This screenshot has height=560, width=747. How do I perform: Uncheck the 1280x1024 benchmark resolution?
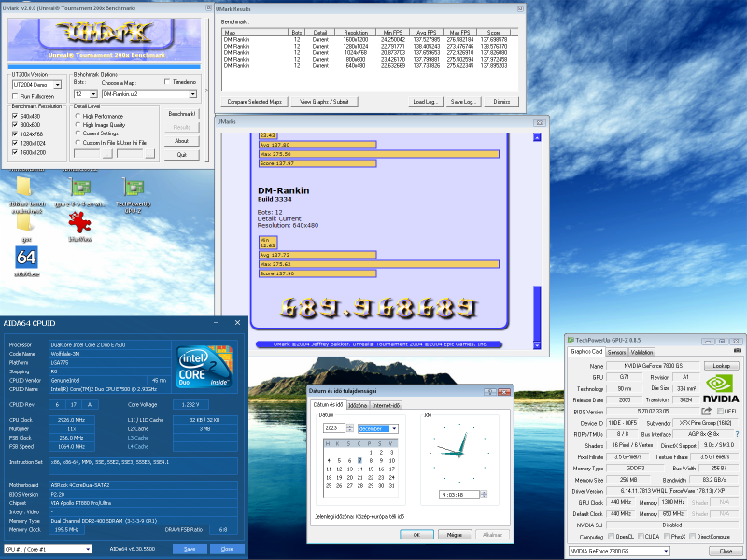coord(15,143)
